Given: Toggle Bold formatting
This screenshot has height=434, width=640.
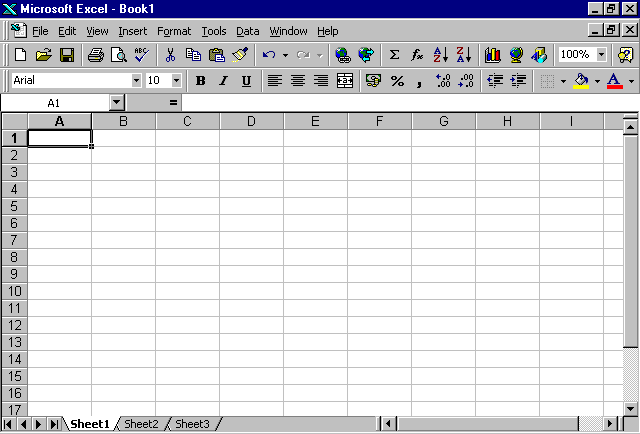Looking at the screenshot, I should [200, 80].
